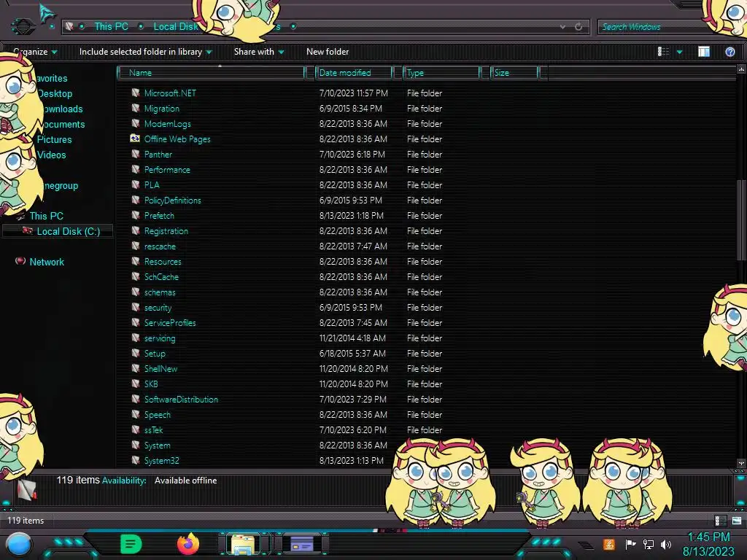
Task: Click the back navigation button
Action: (23, 27)
